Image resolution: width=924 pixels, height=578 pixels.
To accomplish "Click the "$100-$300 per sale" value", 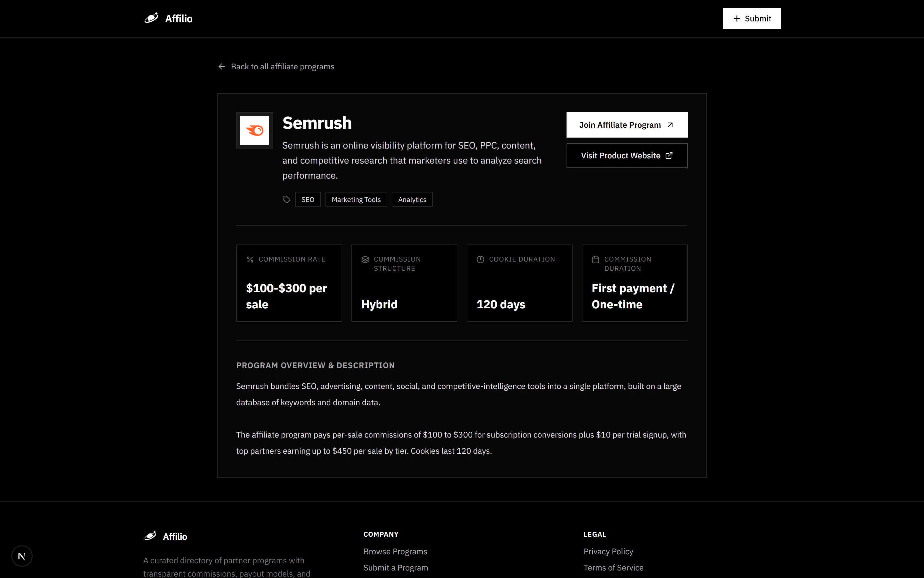I will pos(286,296).
